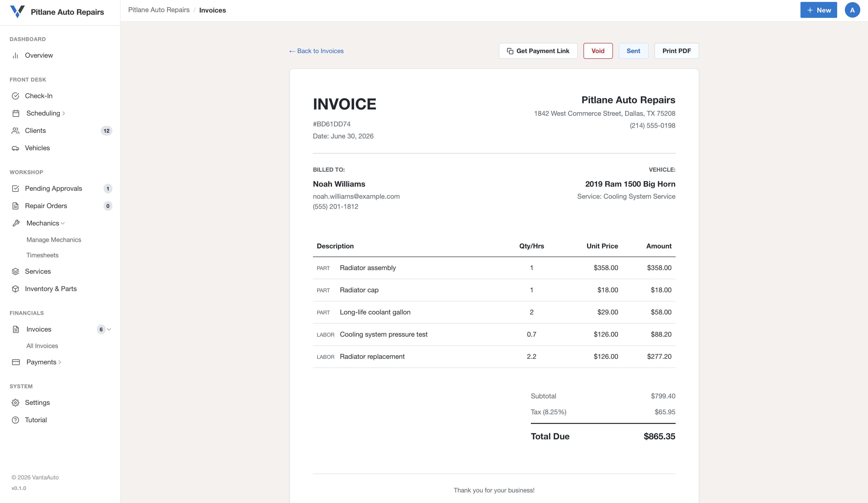The height and width of the screenshot is (503, 868).
Task: Open Manage Mechanics subpage
Action: (54, 240)
